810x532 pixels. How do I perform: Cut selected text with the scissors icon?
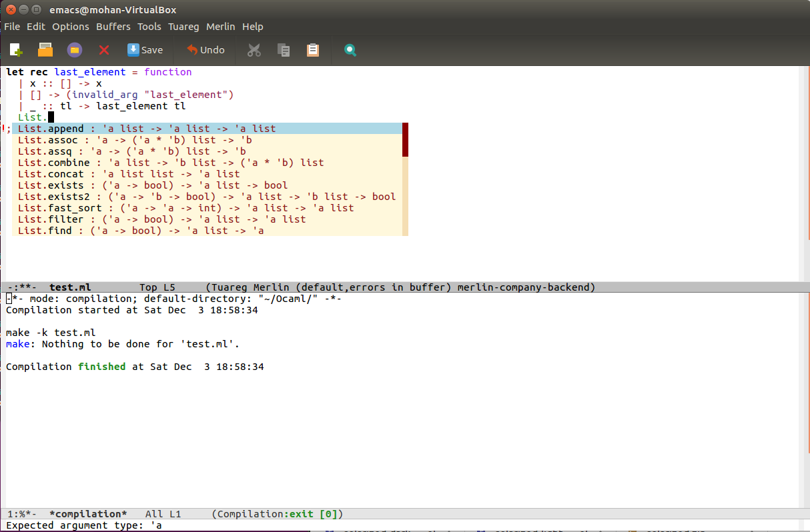(254, 49)
